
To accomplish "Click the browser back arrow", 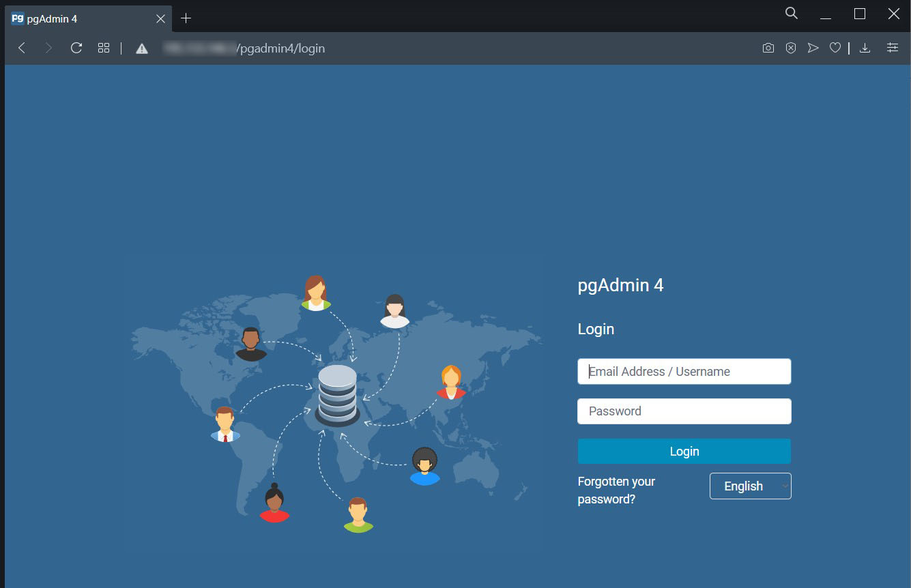I will (22, 48).
